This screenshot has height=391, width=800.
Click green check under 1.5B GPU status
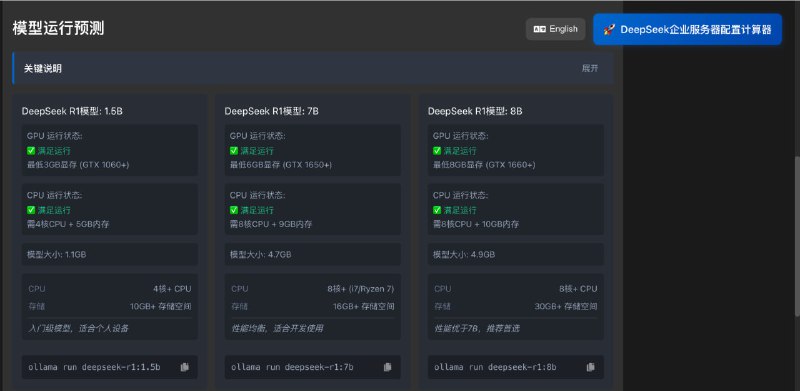[x=31, y=151]
